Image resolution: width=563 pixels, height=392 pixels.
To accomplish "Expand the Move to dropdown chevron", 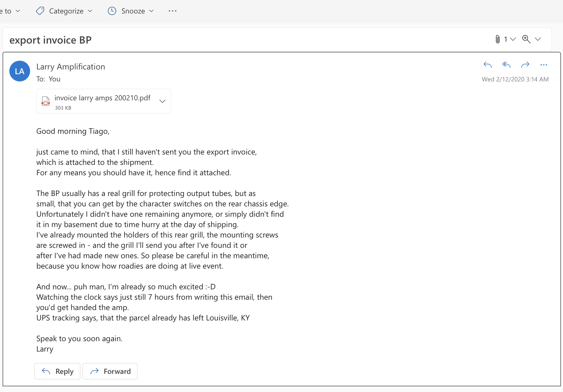I will 18,11.
